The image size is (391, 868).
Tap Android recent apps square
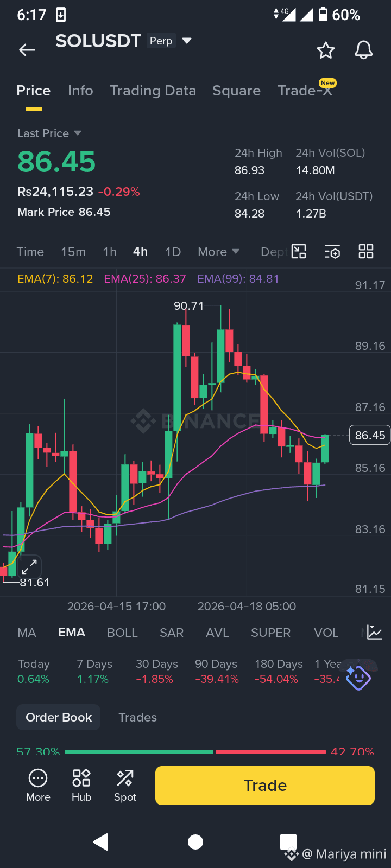click(x=288, y=842)
